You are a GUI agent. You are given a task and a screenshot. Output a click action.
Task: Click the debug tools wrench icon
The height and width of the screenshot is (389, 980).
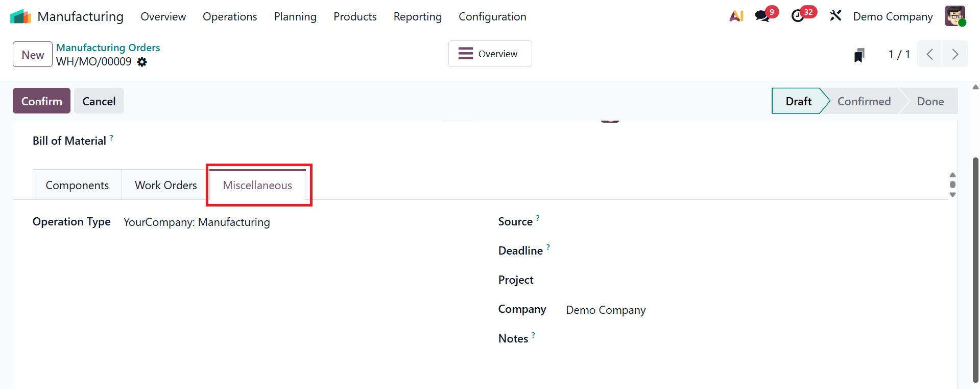835,16
